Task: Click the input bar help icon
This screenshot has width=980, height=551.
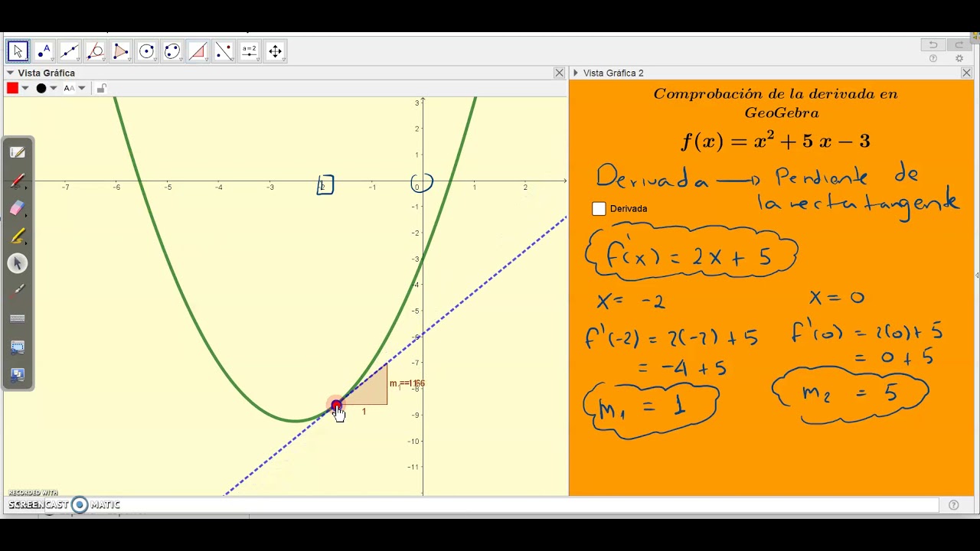Action: click(954, 505)
